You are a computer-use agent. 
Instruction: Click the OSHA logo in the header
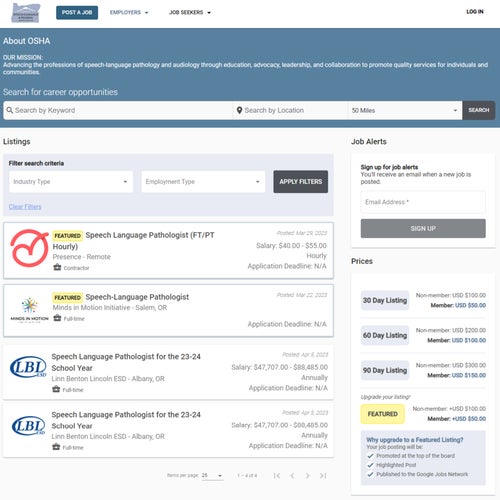tap(26, 13)
